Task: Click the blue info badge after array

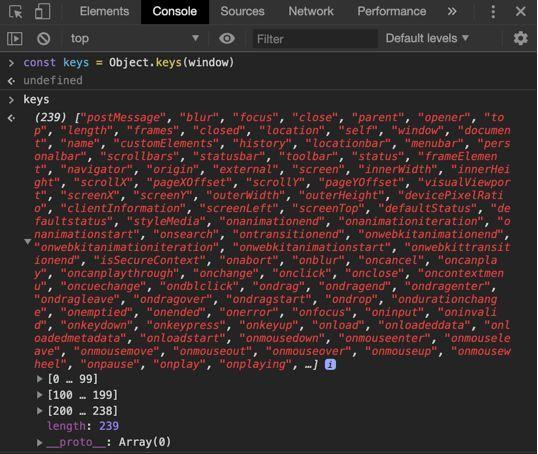Action: (330, 364)
